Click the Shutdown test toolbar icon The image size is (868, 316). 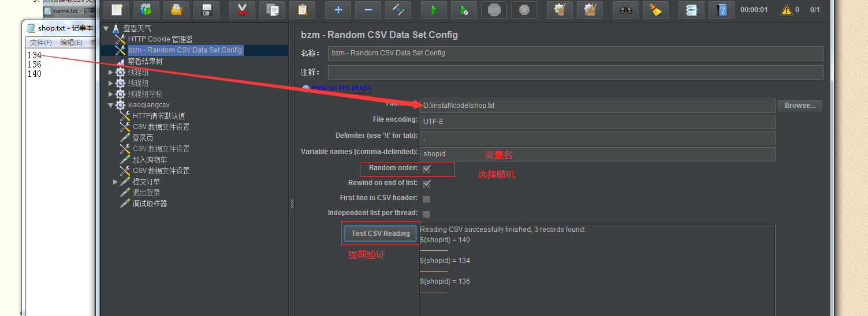(524, 10)
